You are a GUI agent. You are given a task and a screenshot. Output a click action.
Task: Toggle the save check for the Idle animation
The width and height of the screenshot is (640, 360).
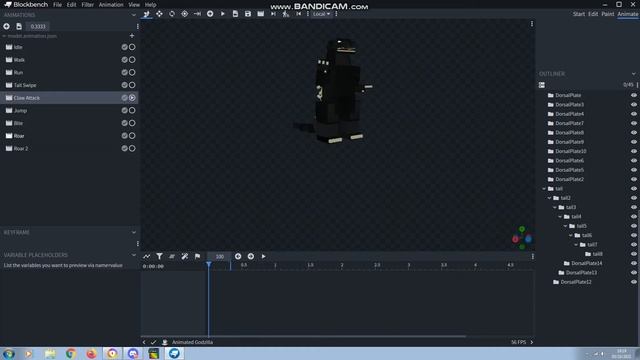pyautogui.click(x=124, y=47)
